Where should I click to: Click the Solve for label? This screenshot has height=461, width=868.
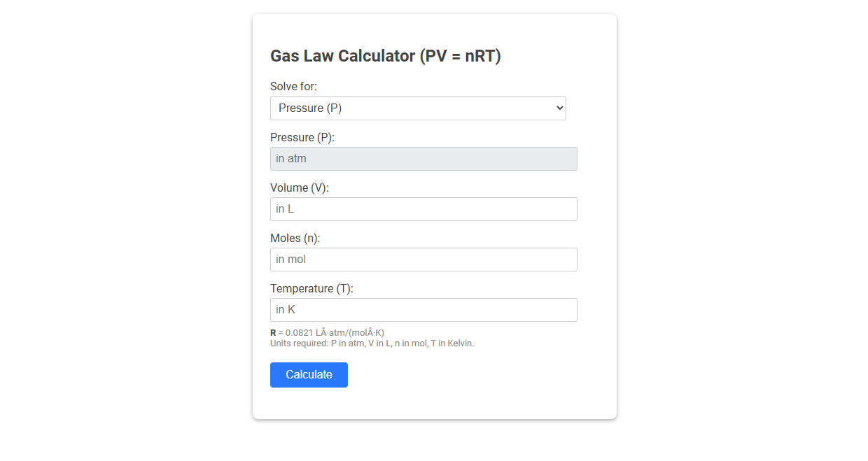(293, 86)
